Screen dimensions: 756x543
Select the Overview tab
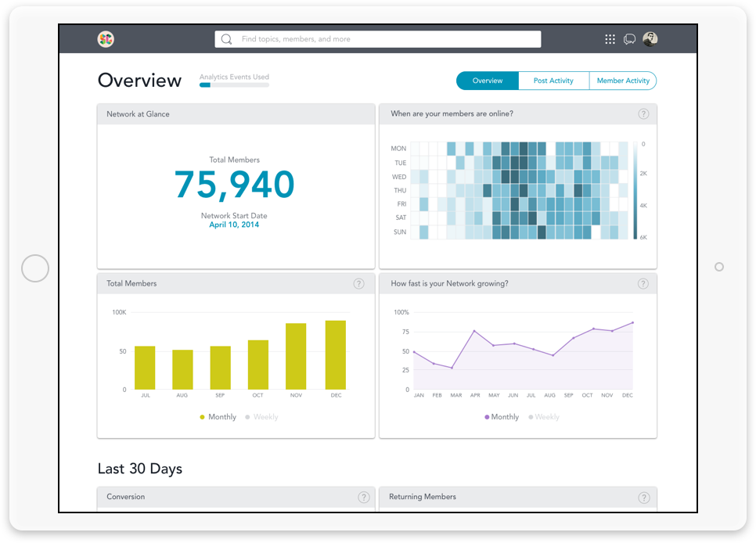(488, 81)
